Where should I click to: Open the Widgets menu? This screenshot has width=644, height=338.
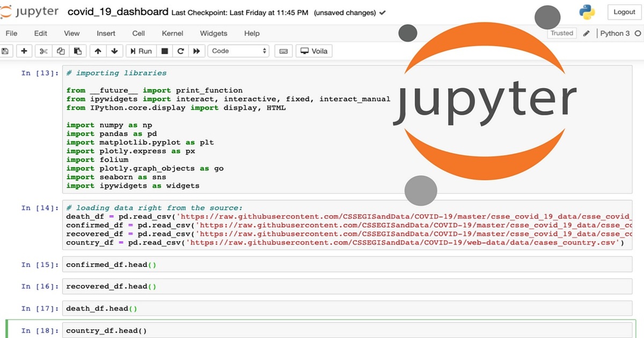[x=213, y=33]
